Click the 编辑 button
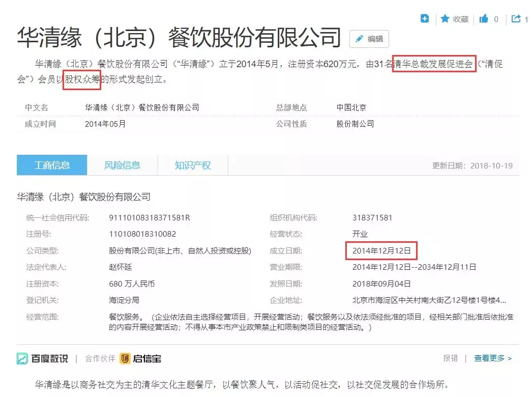This screenshot has width=532, height=396. (369, 39)
